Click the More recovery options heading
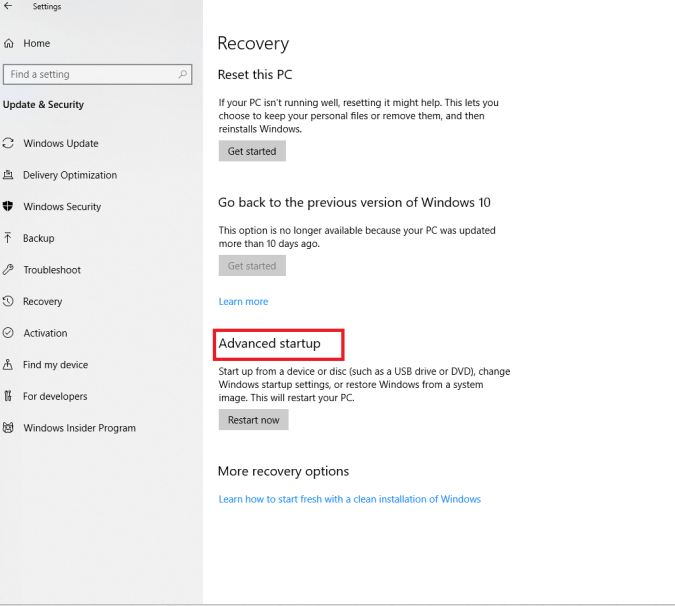The height and width of the screenshot is (606, 675). (283, 471)
